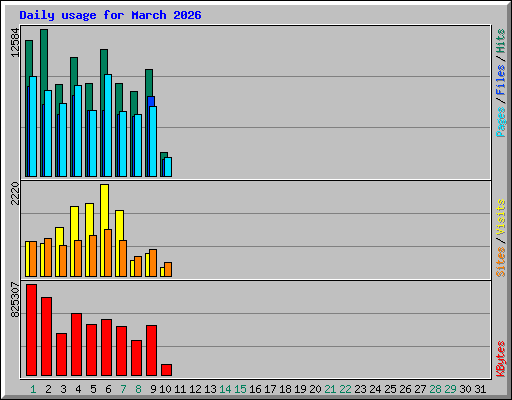
Task: Select the cyan bar for day 4
Action: tap(78, 131)
